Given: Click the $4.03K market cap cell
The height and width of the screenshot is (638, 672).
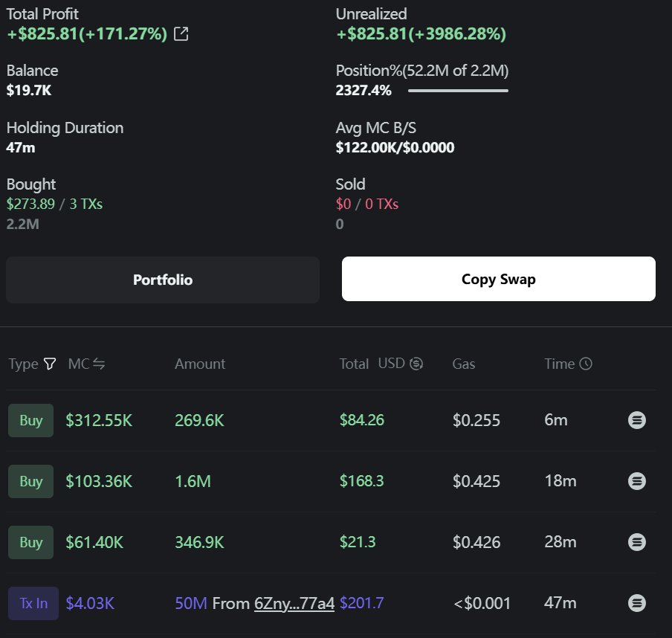Looking at the screenshot, I should coord(90,603).
